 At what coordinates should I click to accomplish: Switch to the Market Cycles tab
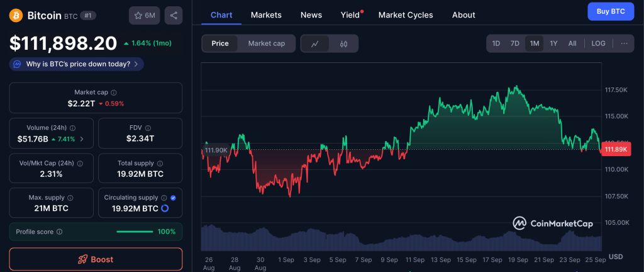(x=406, y=14)
